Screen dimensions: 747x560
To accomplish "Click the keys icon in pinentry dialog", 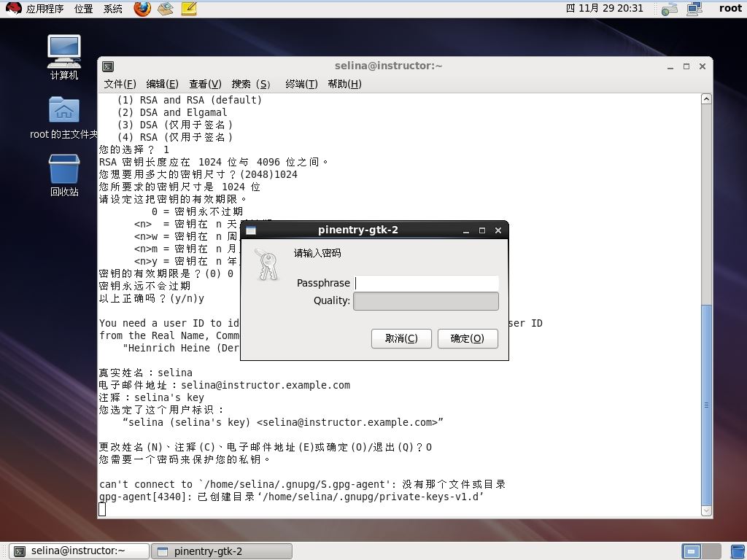I will click(x=267, y=264).
